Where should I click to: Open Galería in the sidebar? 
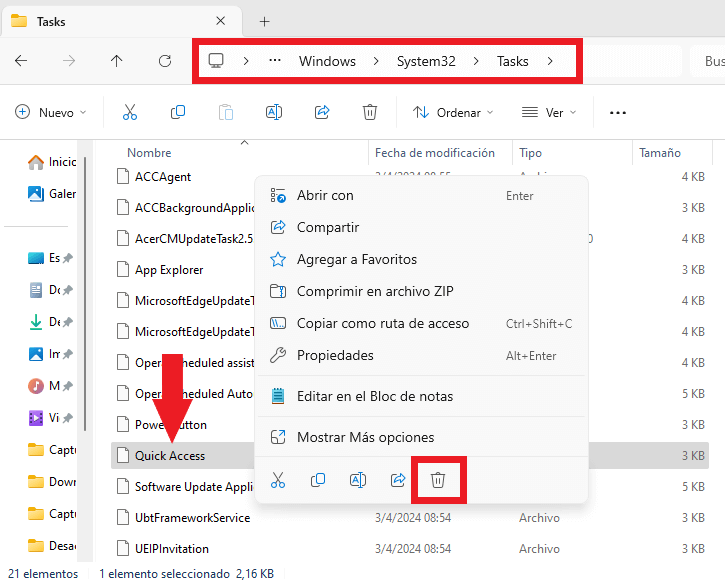52,194
